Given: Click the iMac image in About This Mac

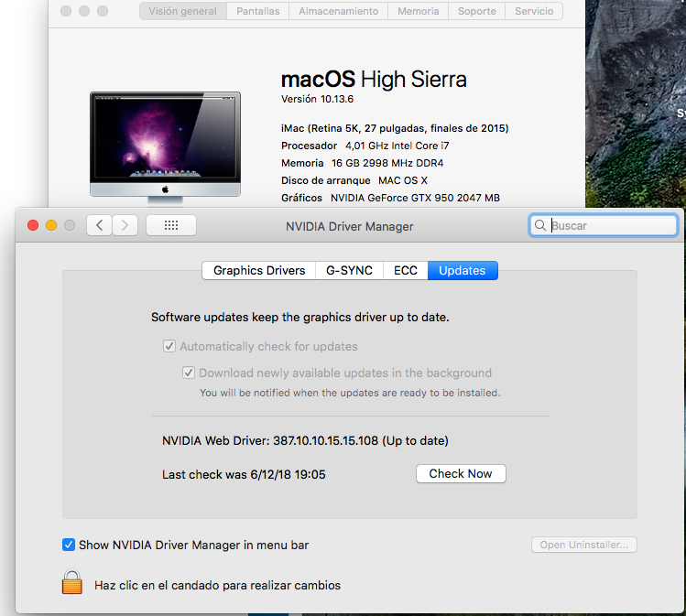Looking at the screenshot, I should (166, 147).
